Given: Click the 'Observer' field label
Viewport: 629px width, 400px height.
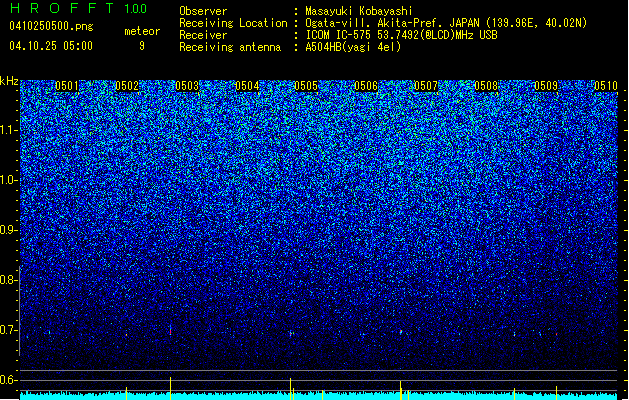Looking at the screenshot, I should pos(203,11).
